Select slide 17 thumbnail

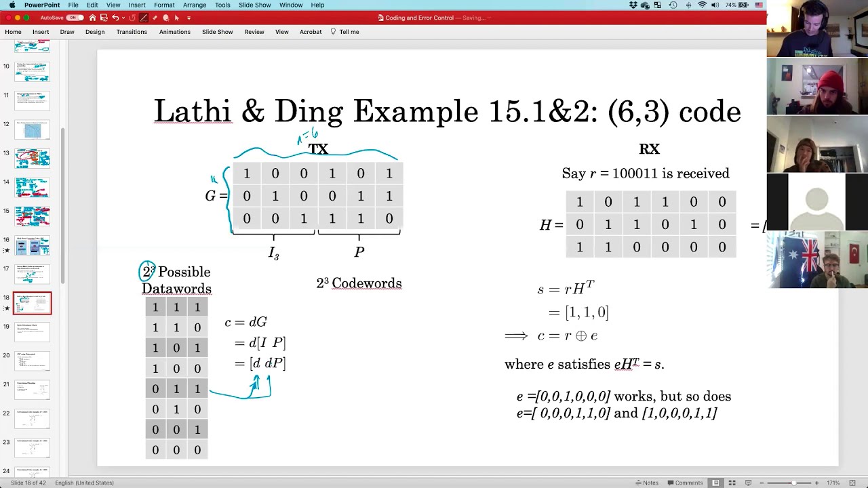pyautogui.click(x=33, y=274)
